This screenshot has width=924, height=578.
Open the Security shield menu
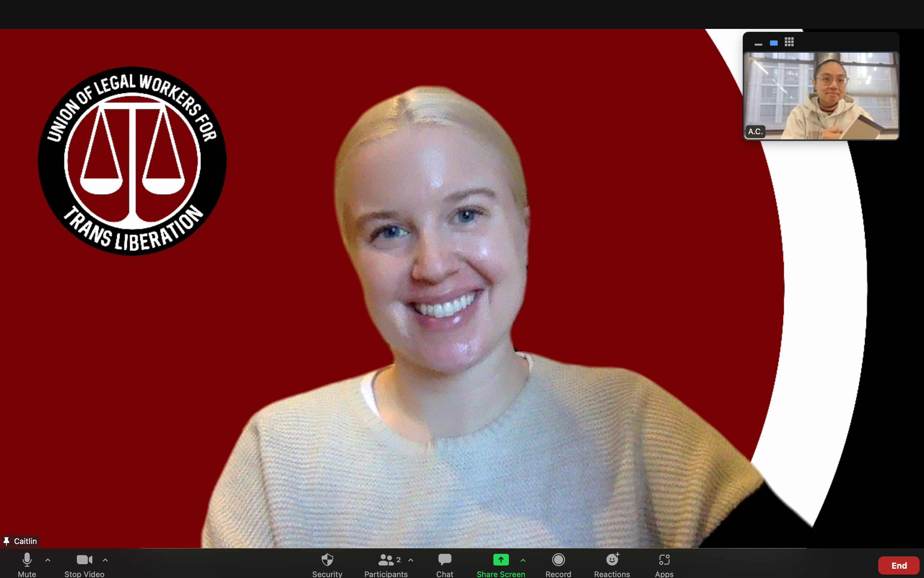pos(327,565)
